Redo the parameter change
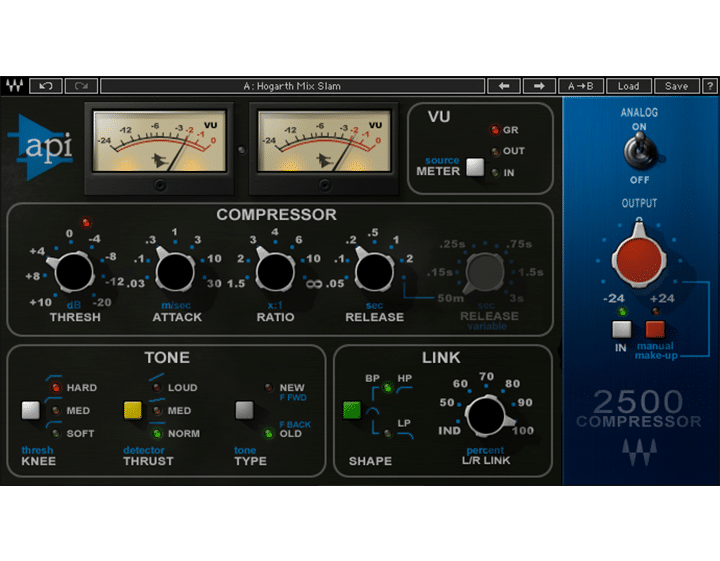 click(x=81, y=86)
